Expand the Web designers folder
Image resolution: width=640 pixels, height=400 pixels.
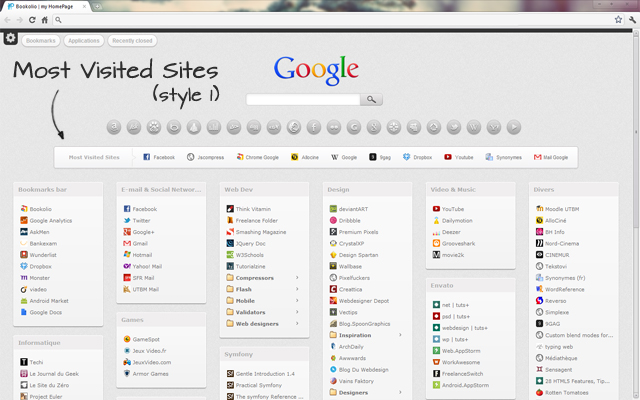click(262, 323)
